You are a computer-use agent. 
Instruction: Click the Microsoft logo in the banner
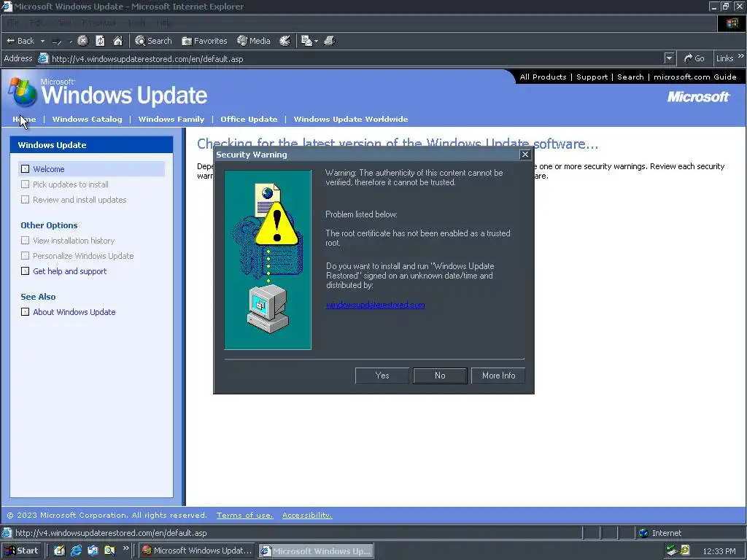[x=698, y=97]
